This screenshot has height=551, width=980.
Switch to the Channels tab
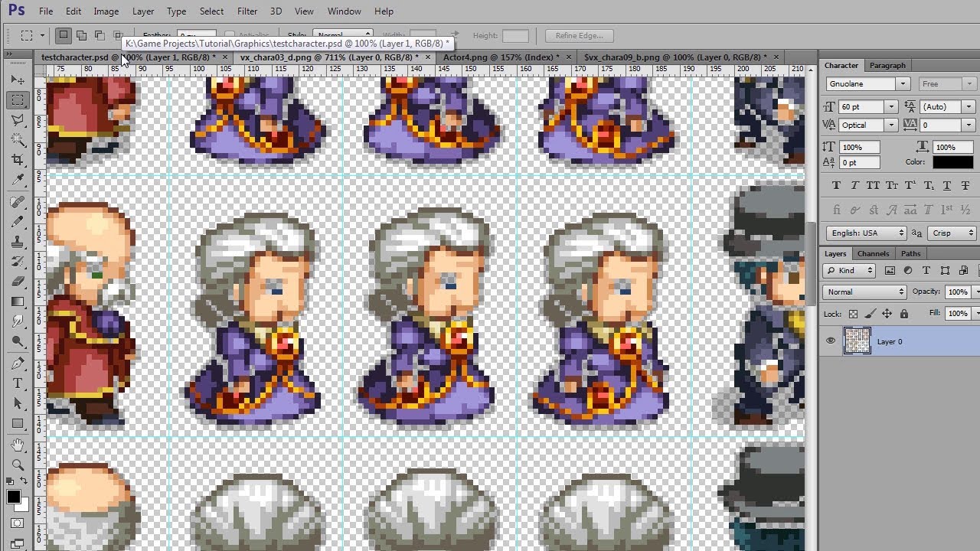[873, 253]
